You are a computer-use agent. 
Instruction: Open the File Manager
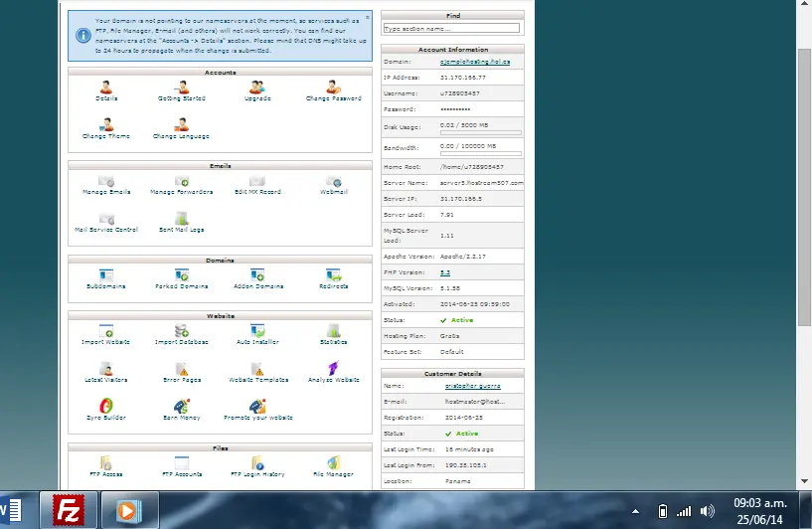point(334,462)
